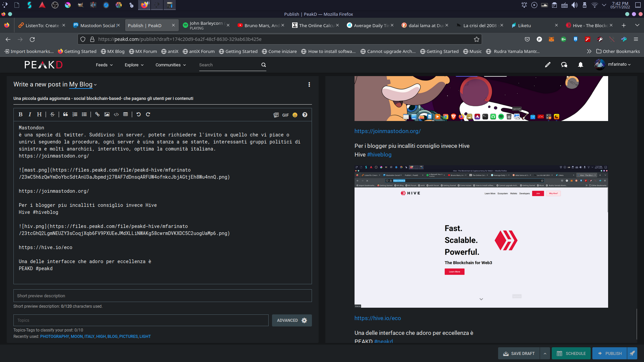Image resolution: width=644 pixels, height=362 pixels.
Task: Insert a hyperlink via toolbar
Action: point(97,115)
